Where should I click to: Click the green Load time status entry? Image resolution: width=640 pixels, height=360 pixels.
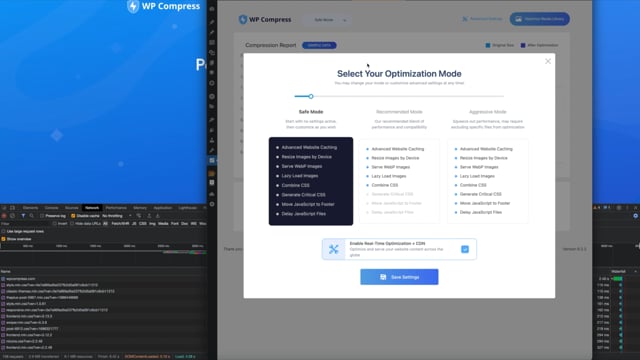[x=185, y=356]
